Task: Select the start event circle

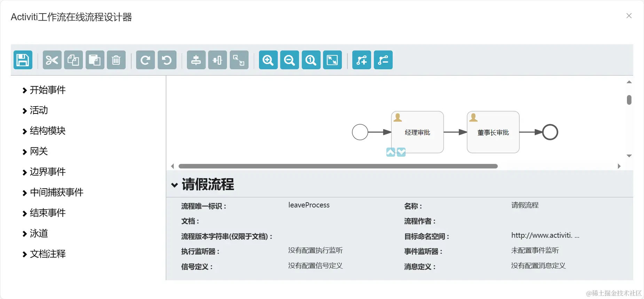Action: (x=360, y=132)
